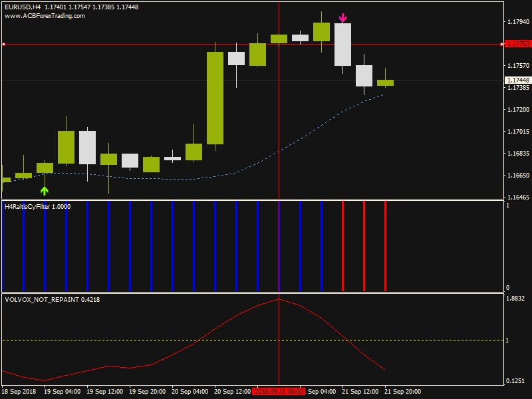Open the www.ACBForexTrading.com link text

[x=45, y=16]
